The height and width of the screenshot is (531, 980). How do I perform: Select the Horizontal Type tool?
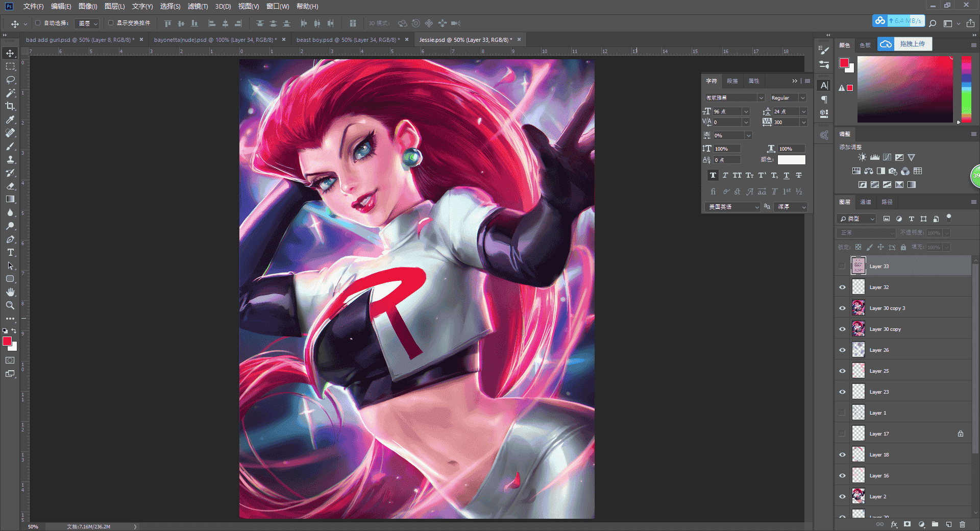pyautogui.click(x=10, y=253)
